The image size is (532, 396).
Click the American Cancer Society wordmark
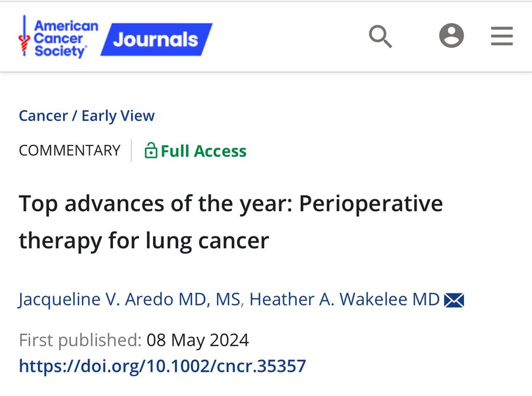[x=66, y=38]
